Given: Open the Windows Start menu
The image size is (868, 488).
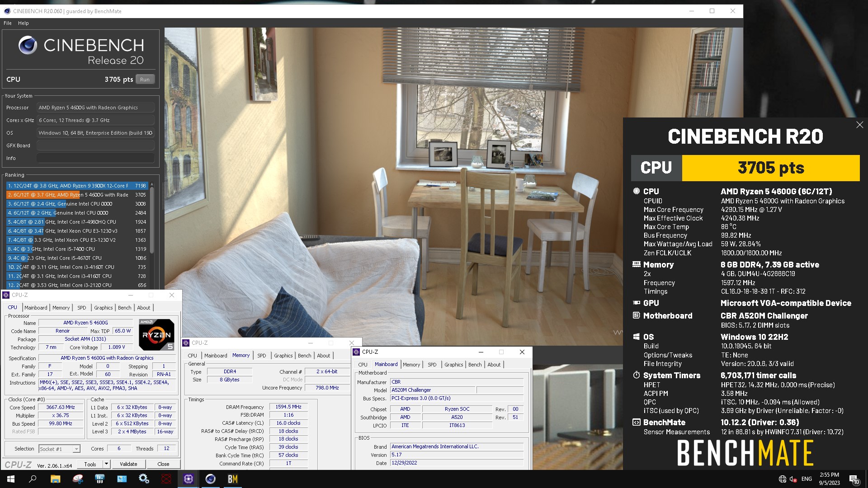Looking at the screenshot, I should (11, 479).
